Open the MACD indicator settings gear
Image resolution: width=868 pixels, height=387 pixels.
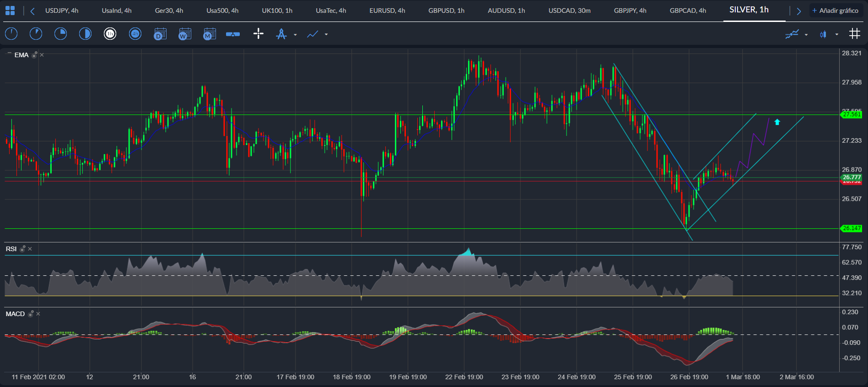coord(31,314)
